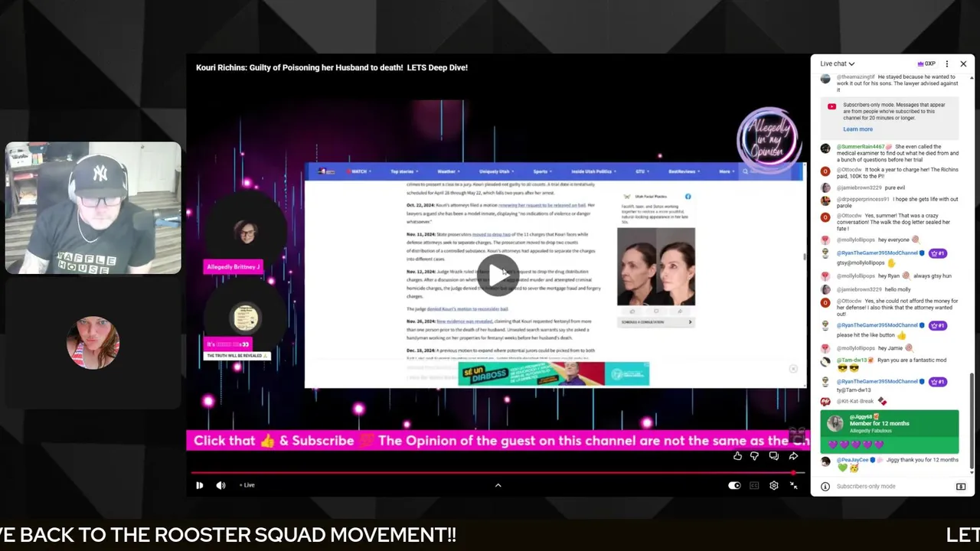
Task: Open comments panel icon in player
Action: 774,456
